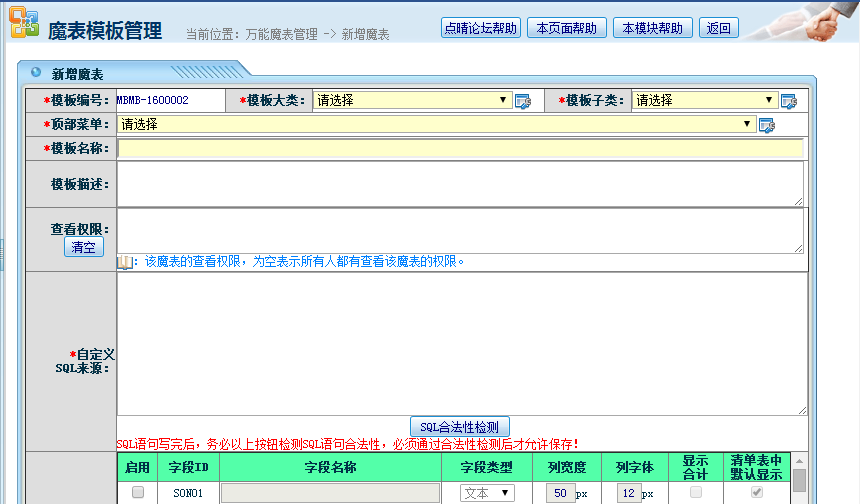The width and height of the screenshot is (860, 504).
Task: Click the book hint icon under 查看权限
Action: 125,262
